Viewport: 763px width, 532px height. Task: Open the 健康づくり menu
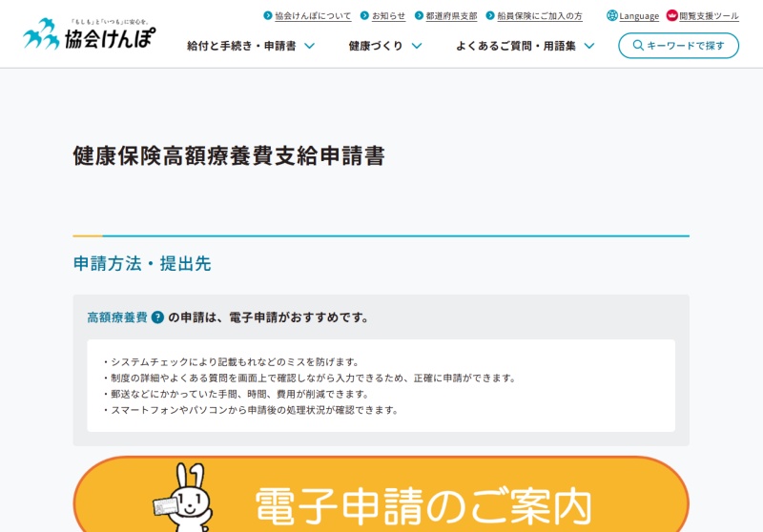(376, 46)
